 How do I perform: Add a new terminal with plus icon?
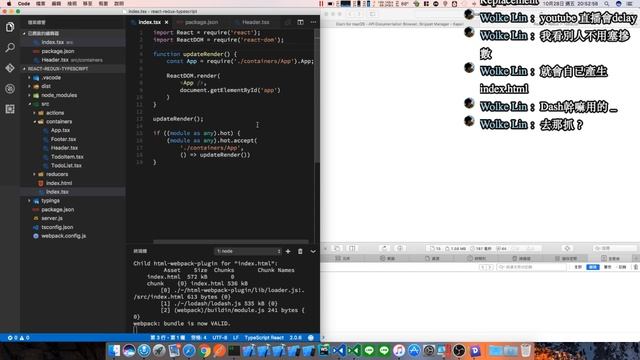pyautogui.click(x=288, y=251)
